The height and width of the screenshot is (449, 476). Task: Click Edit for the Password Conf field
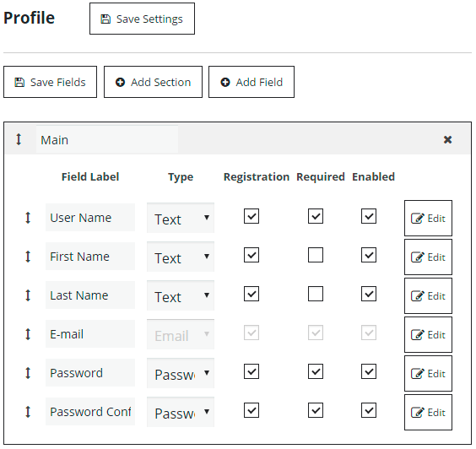428,413
